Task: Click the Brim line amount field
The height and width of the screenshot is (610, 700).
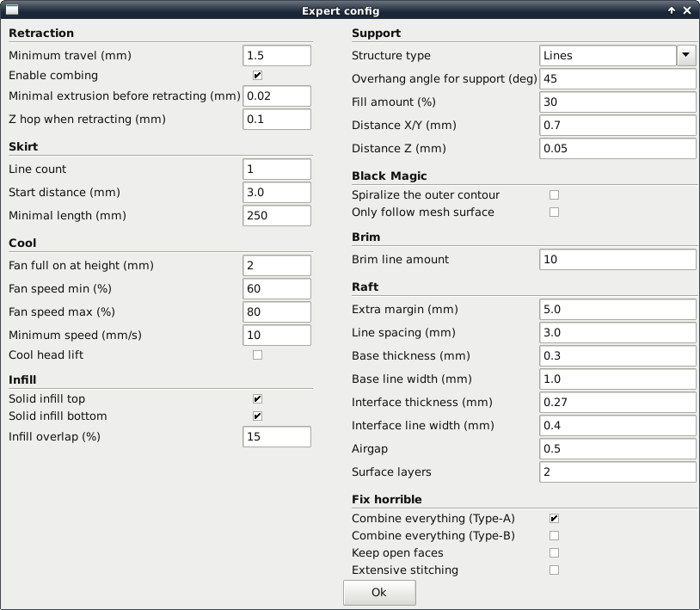Action: click(617, 260)
